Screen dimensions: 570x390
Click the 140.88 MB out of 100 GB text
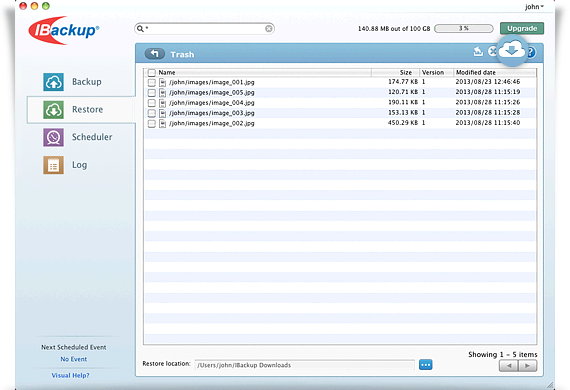coord(394,28)
